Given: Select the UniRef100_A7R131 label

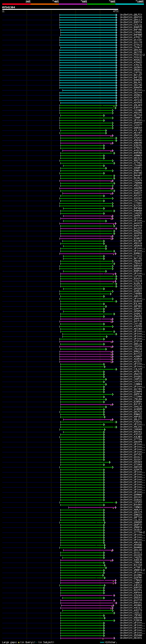Looking at the screenshot, I should (131, 65).
